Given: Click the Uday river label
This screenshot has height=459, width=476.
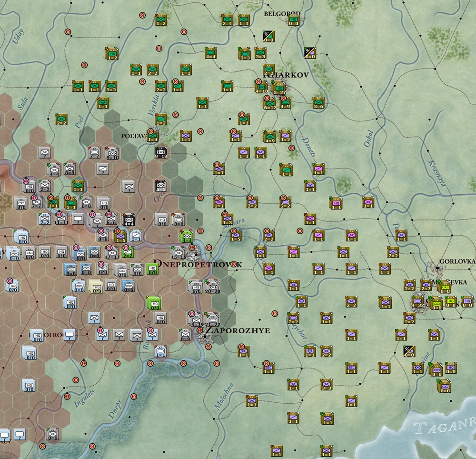Looking at the screenshot, I should (x=18, y=36).
